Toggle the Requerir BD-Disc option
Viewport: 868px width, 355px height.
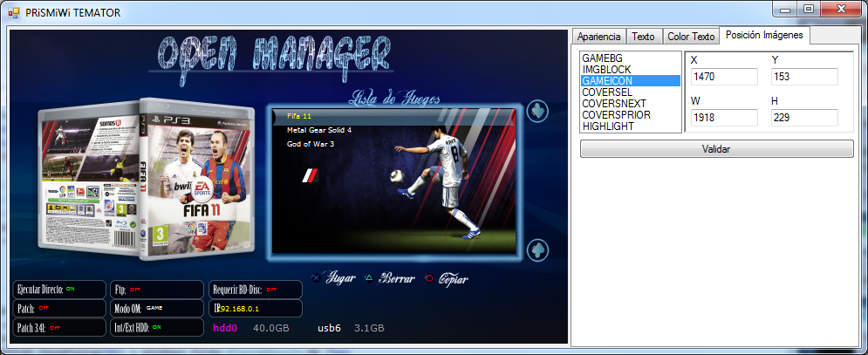pyautogui.click(x=256, y=289)
